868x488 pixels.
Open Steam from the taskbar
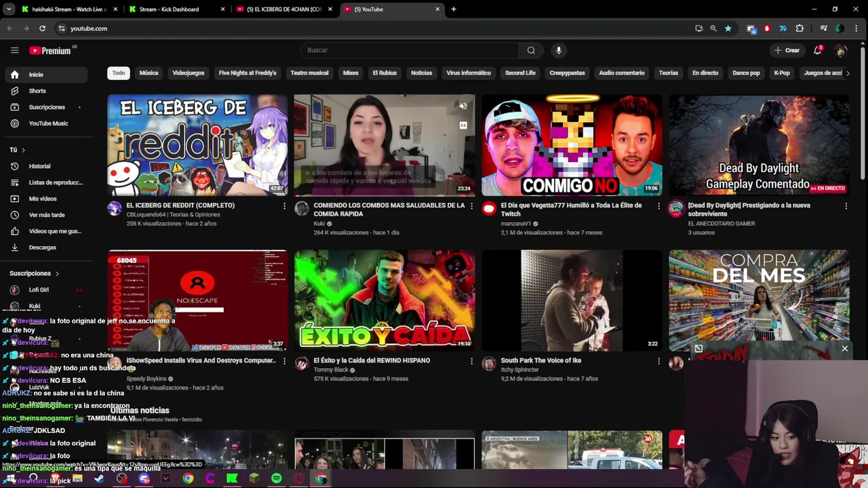100,479
